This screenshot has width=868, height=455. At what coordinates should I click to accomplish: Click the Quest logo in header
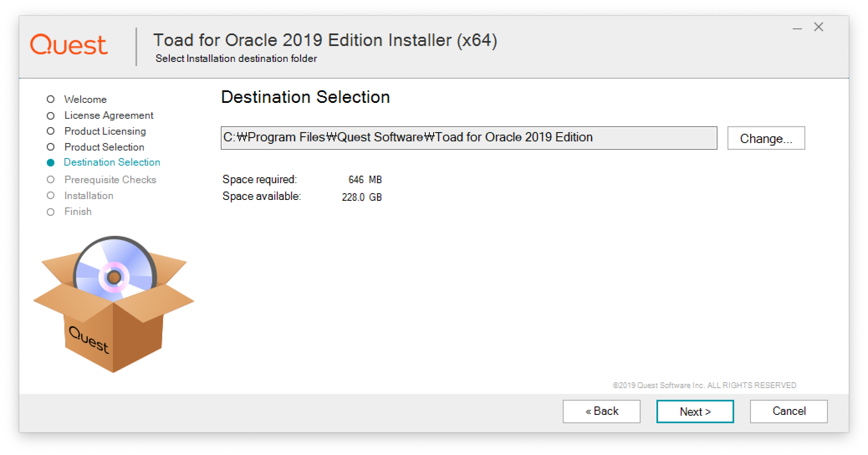(69, 45)
